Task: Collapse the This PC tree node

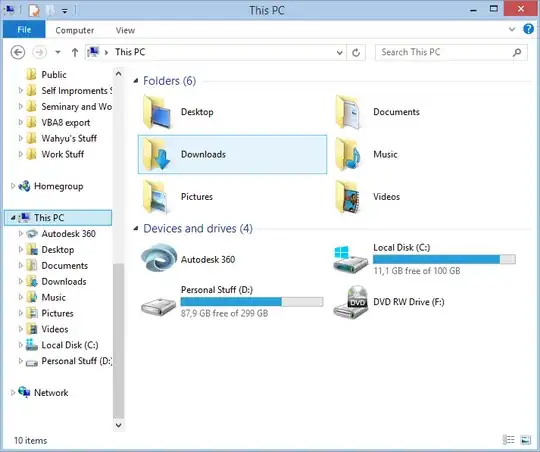Action: tap(13, 218)
